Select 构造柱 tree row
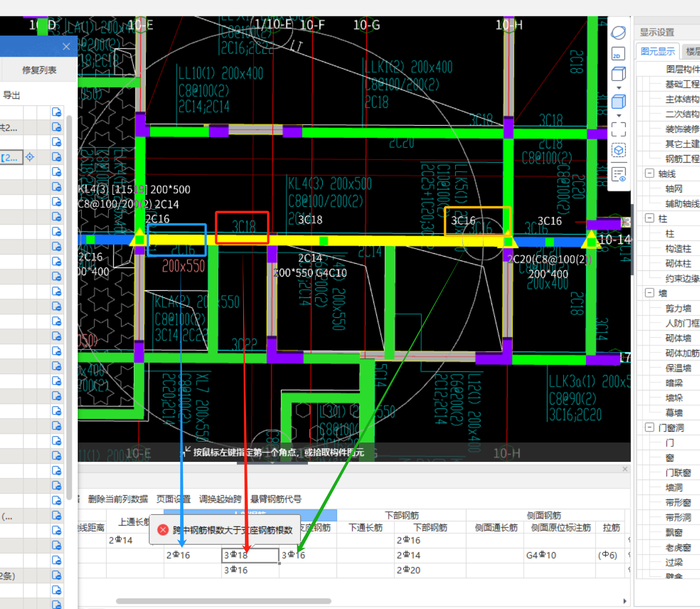700x609 pixels. (x=678, y=249)
